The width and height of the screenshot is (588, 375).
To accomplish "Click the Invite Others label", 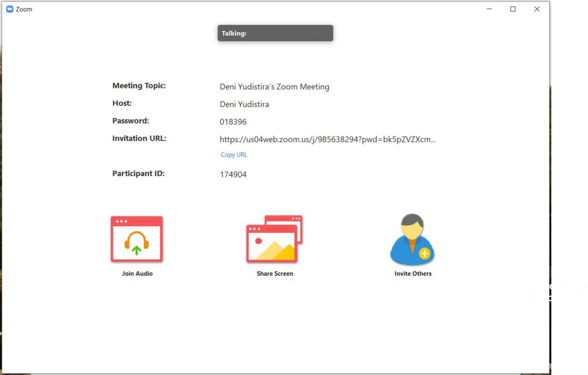I will (x=413, y=273).
